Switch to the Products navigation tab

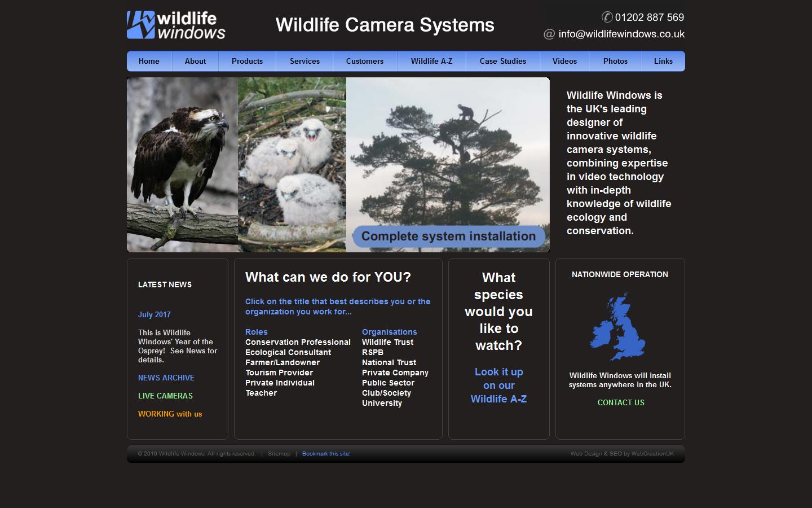pos(247,61)
